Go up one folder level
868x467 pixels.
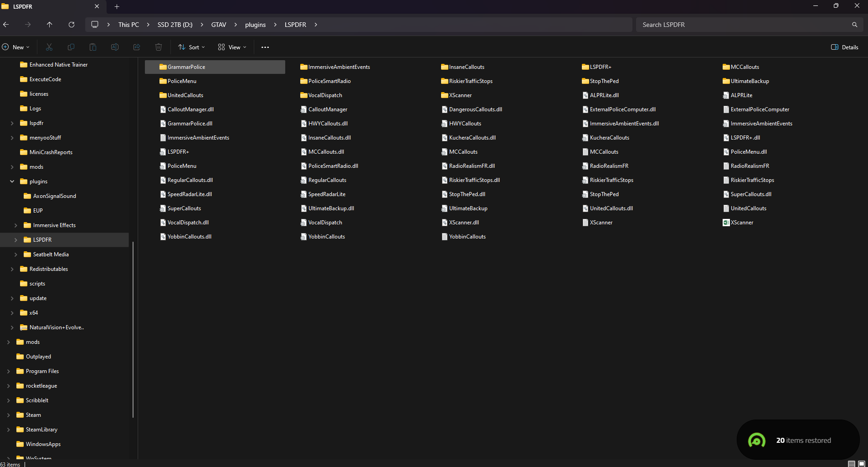pyautogui.click(x=50, y=25)
